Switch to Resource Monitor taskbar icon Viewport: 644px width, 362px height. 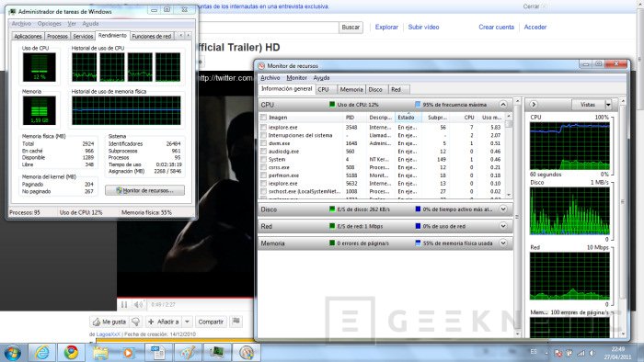coord(247,353)
